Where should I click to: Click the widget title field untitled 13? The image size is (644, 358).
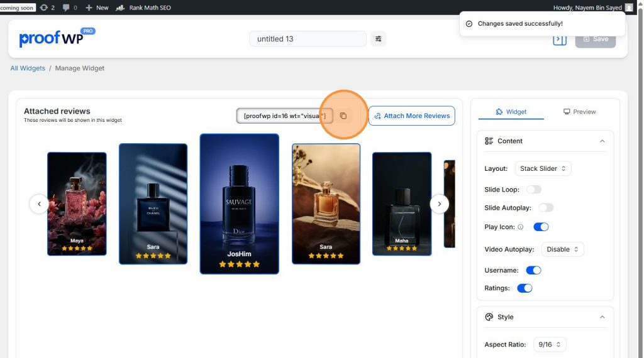(x=308, y=39)
